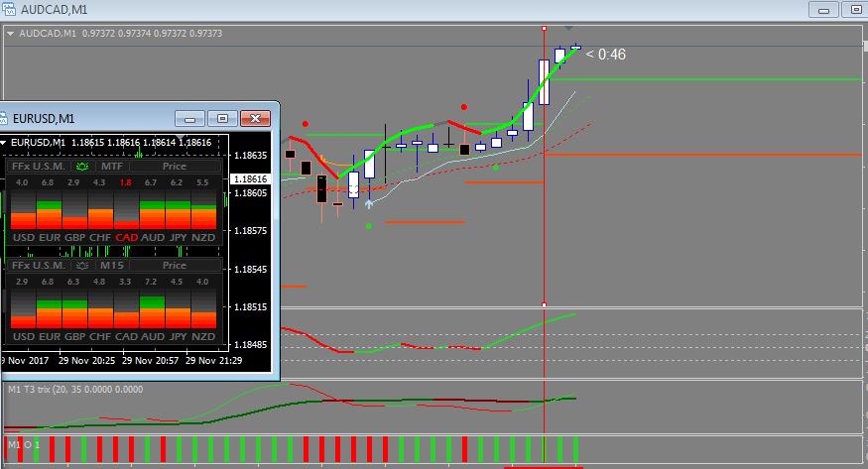Click the current price label 1.18616
Image resolution: width=868 pixels, height=469 pixels.
[251, 178]
